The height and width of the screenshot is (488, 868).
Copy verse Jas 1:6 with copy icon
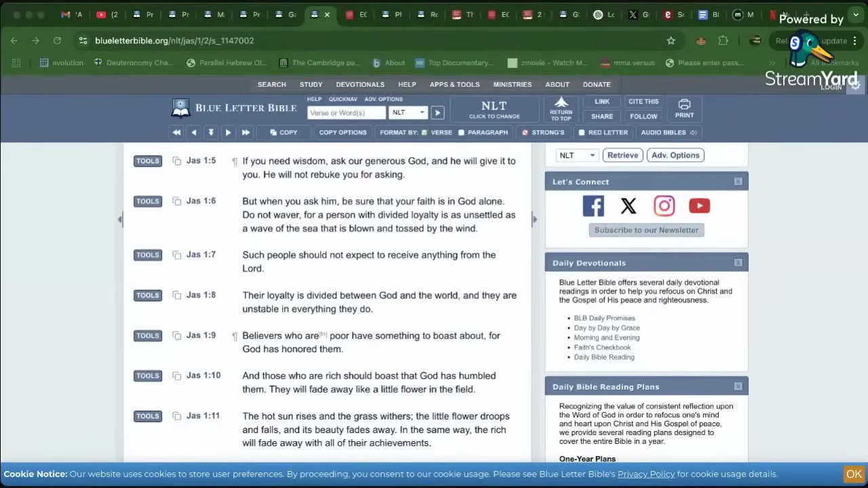pyautogui.click(x=177, y=201)
